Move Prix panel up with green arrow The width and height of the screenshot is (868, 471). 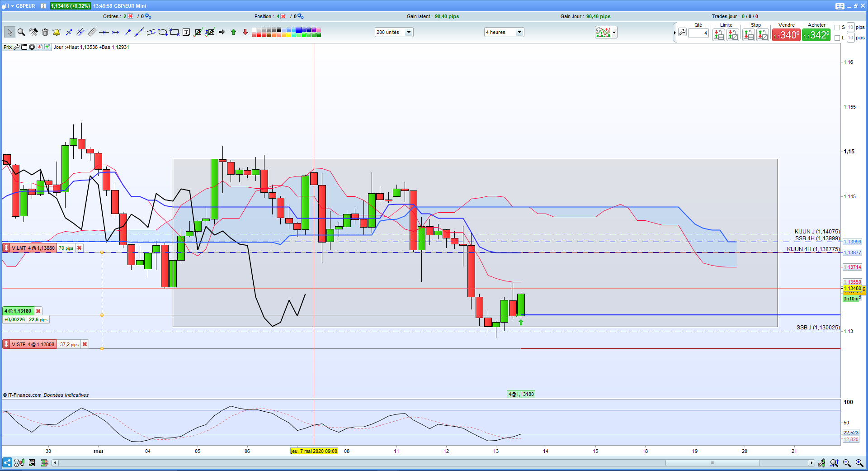point(47,47)
